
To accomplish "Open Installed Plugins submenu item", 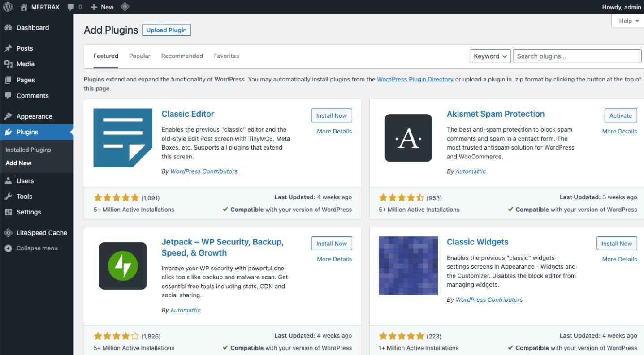I will coord(28,150).
